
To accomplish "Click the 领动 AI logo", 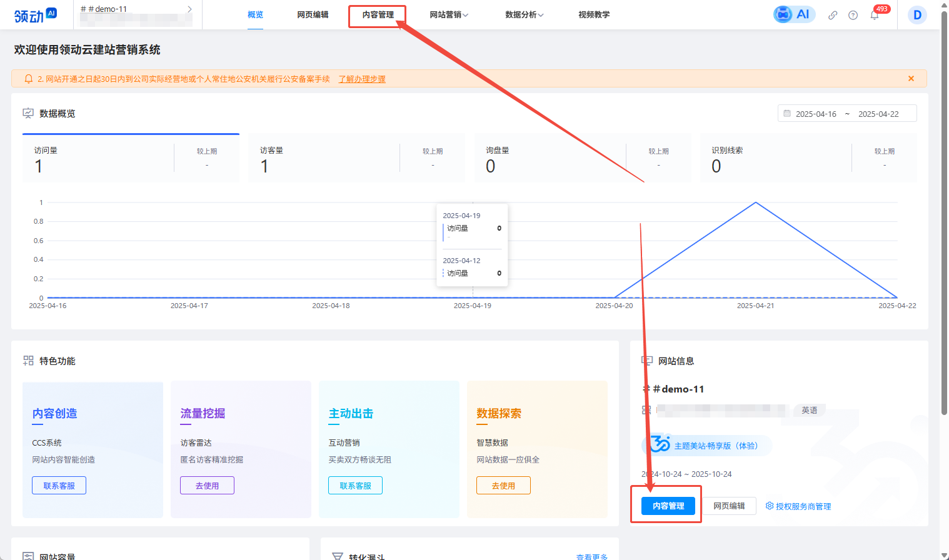I will point(36,15).
